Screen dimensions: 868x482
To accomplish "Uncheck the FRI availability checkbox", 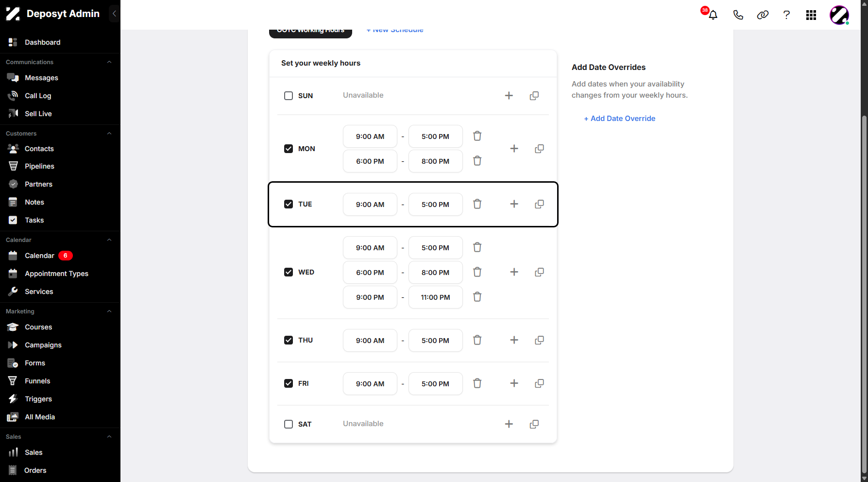I will [289, 383].
